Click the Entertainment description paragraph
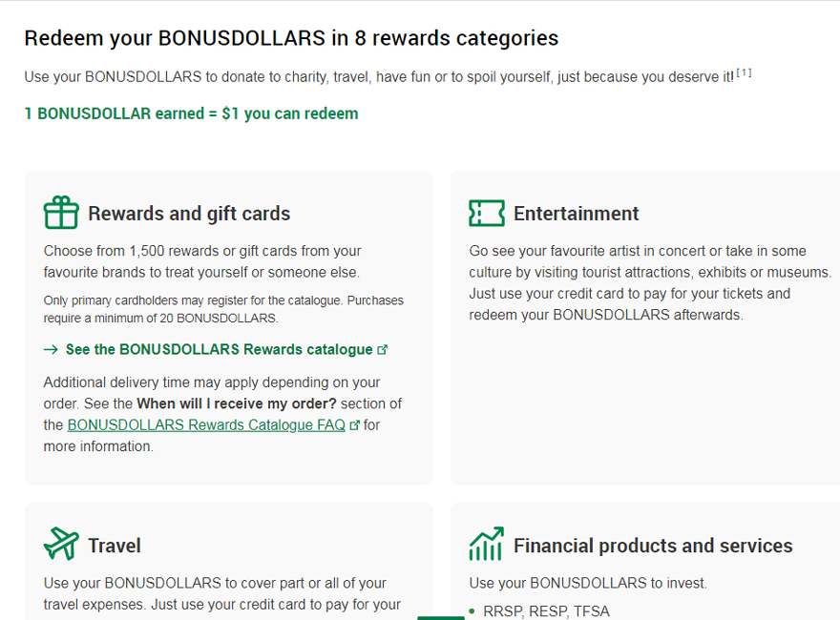This screenshot has width=840, height=620. tap(650, 282)
